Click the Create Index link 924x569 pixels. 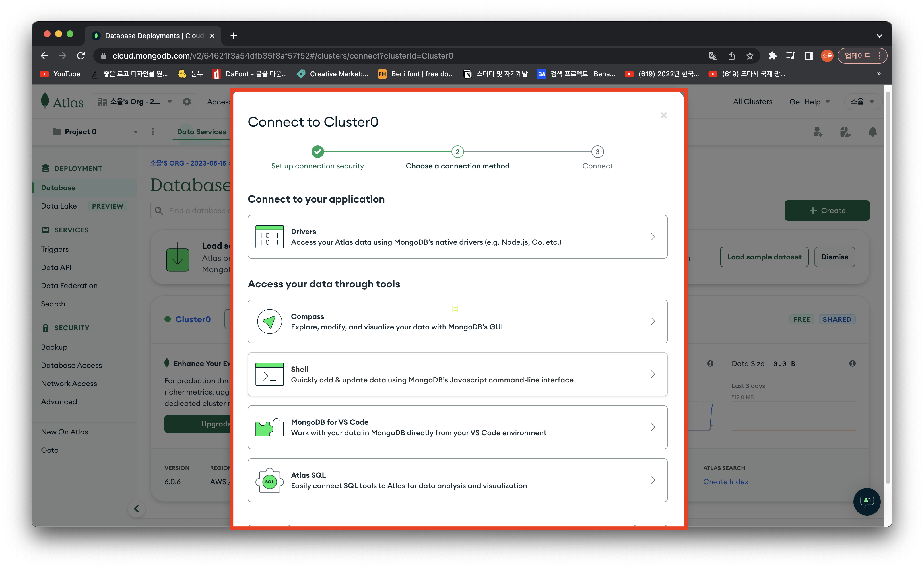click(725, 481)
